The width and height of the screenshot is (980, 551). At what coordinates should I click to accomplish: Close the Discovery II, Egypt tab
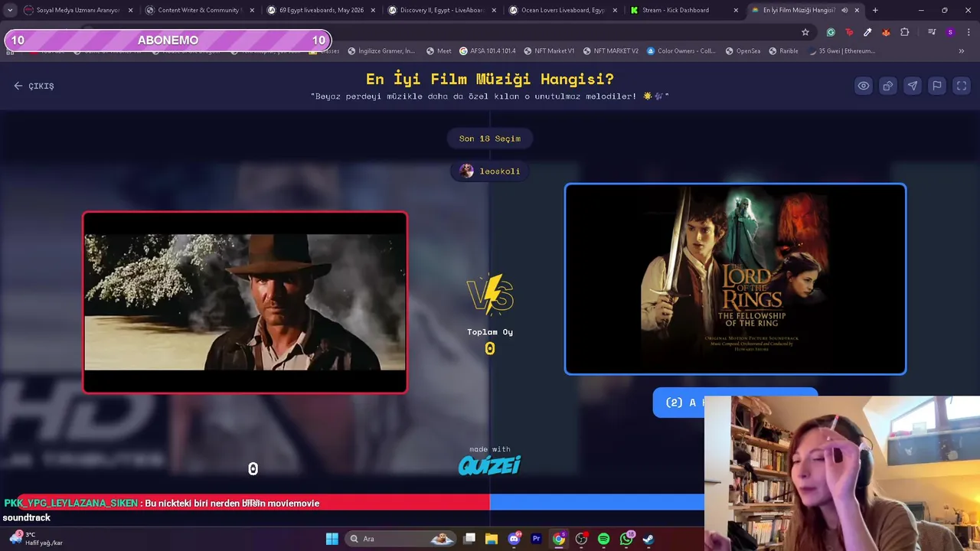click(494, 10)
